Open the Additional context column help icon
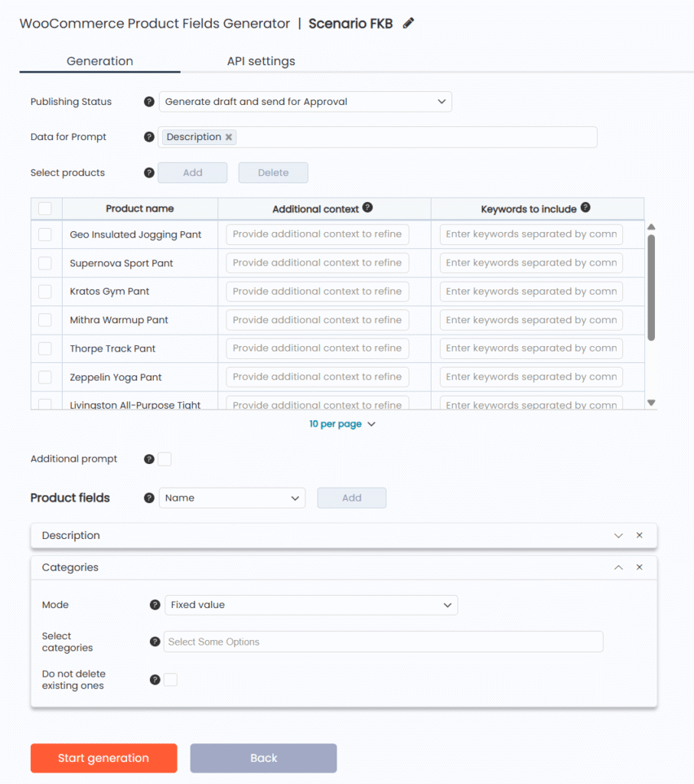Image resolution: width=694 pixels, height=784 pixels. (368, 206)
